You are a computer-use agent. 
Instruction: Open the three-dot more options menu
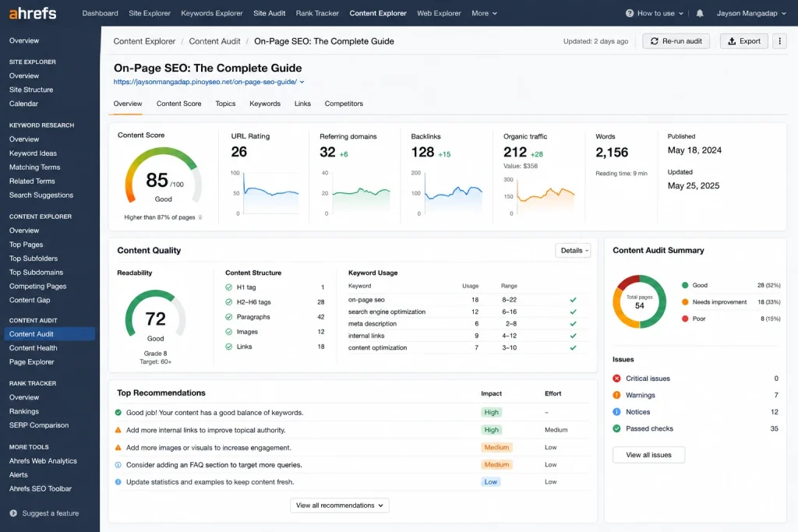779,41
